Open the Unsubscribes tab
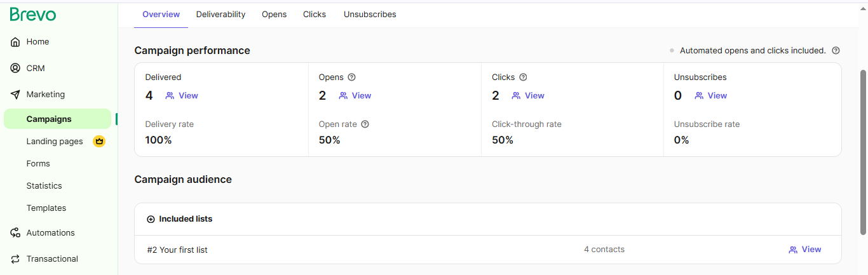 tap(370, 15)
